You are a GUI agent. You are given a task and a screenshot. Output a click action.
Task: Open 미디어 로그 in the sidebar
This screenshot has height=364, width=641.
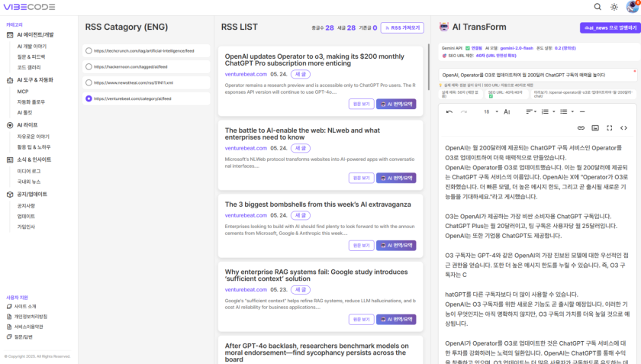point(29,172)
